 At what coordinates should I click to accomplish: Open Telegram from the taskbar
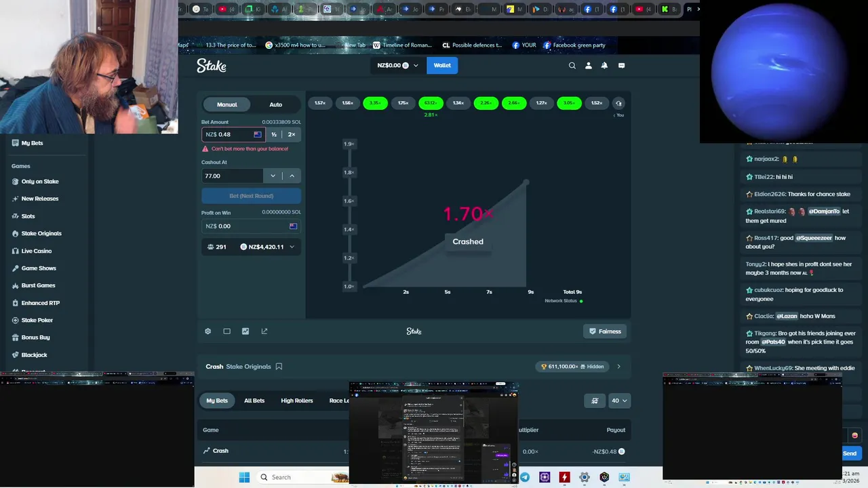pos(525,477)
